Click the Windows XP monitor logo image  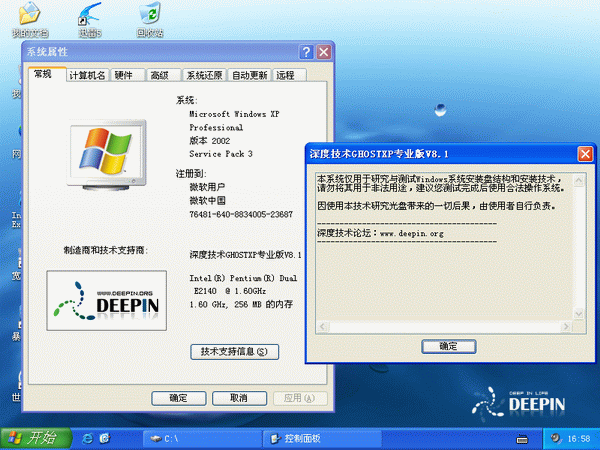(x=107, y=155)
